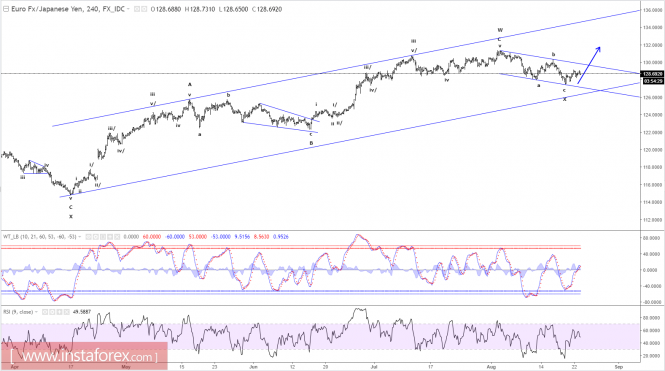Click WT_LB value 8.5630
This screenshot has width=665, height=371.
click(261, 237)
